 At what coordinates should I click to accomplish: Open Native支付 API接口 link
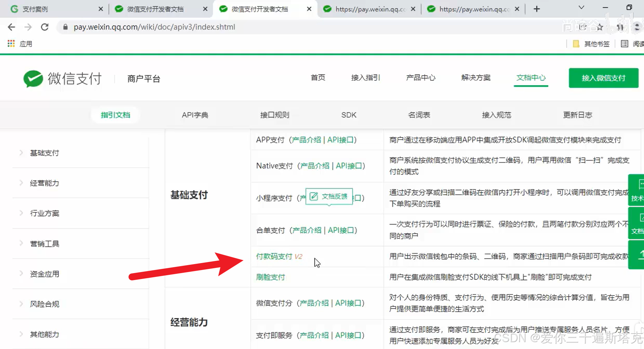349,166
